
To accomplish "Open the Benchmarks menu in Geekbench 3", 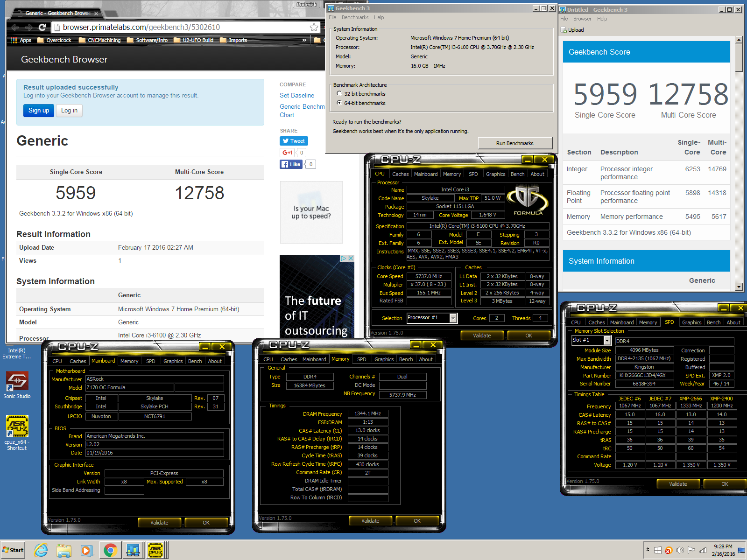I will point(355,18).
